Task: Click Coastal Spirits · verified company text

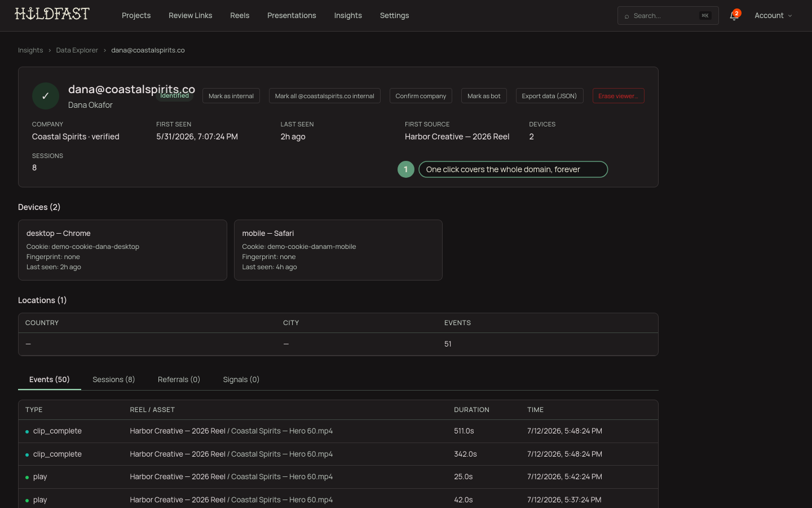Action: [76, 137]
